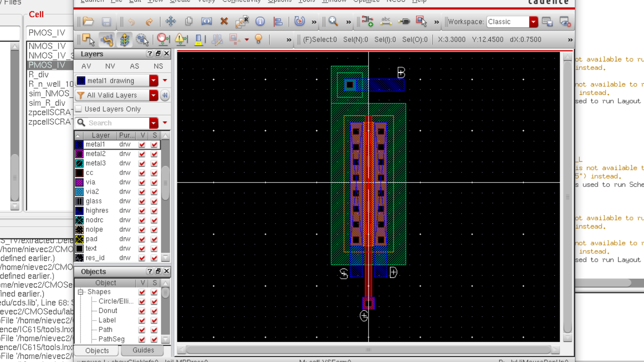The image size is (644, 362).
Task: Click the Zoom in magnifier icon
Action: [333, 21]
